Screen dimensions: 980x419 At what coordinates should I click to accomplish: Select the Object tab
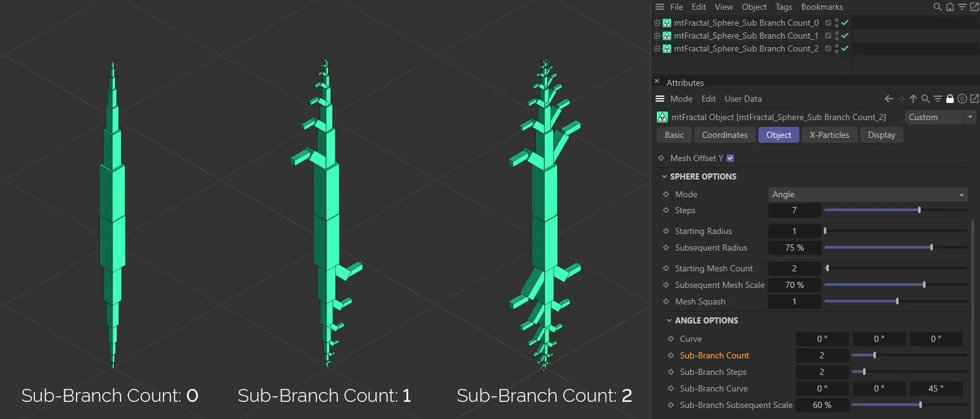[x=779, y=135]
